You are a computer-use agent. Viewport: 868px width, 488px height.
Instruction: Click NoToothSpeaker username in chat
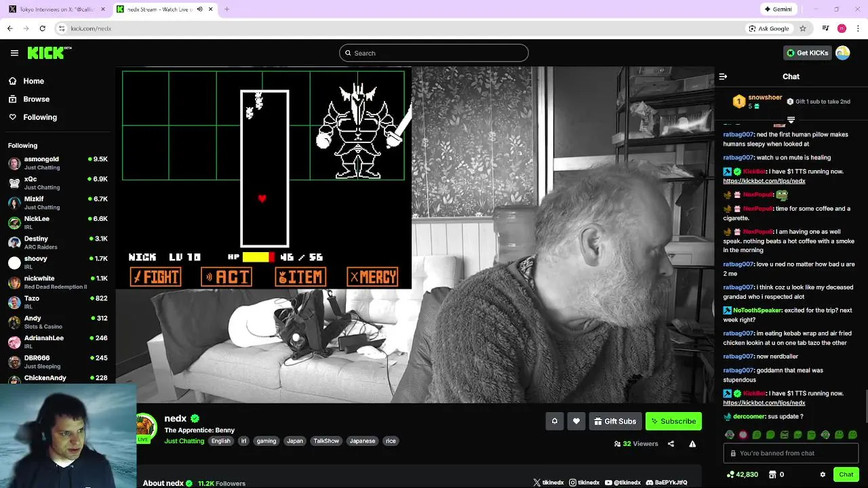(757, 310)
